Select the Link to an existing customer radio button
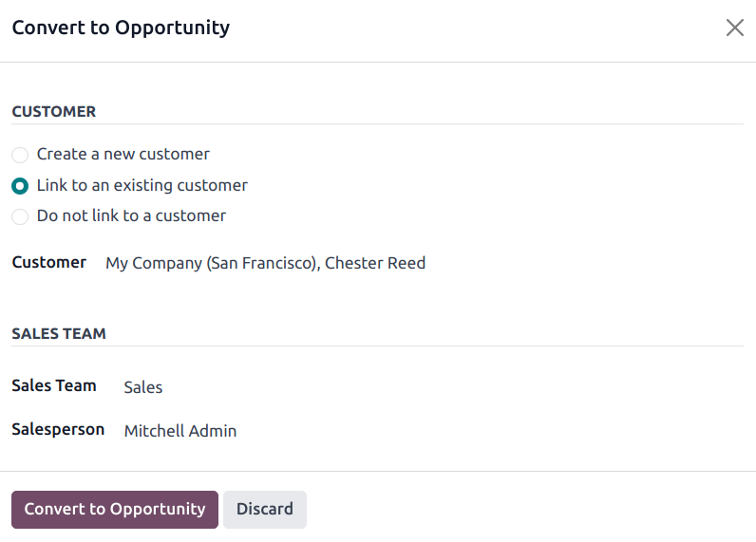This screenshot has height=542, width=756. point(20,186)
